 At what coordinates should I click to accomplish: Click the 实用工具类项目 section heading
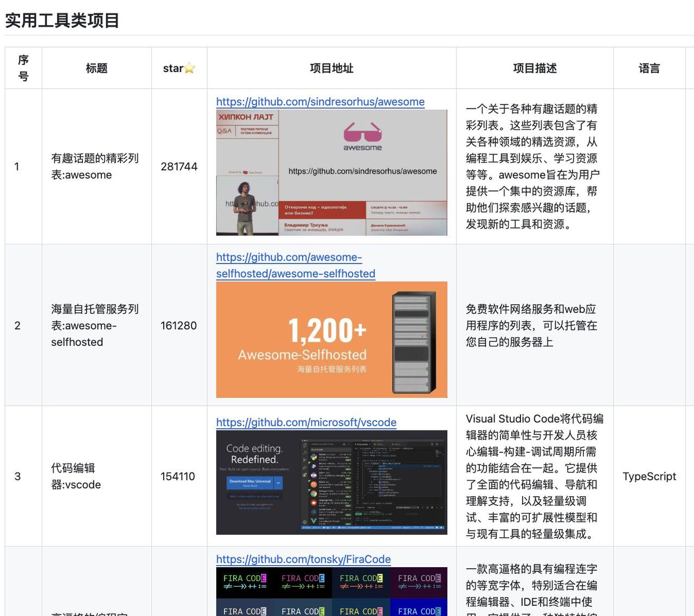(x=62, y=21)
